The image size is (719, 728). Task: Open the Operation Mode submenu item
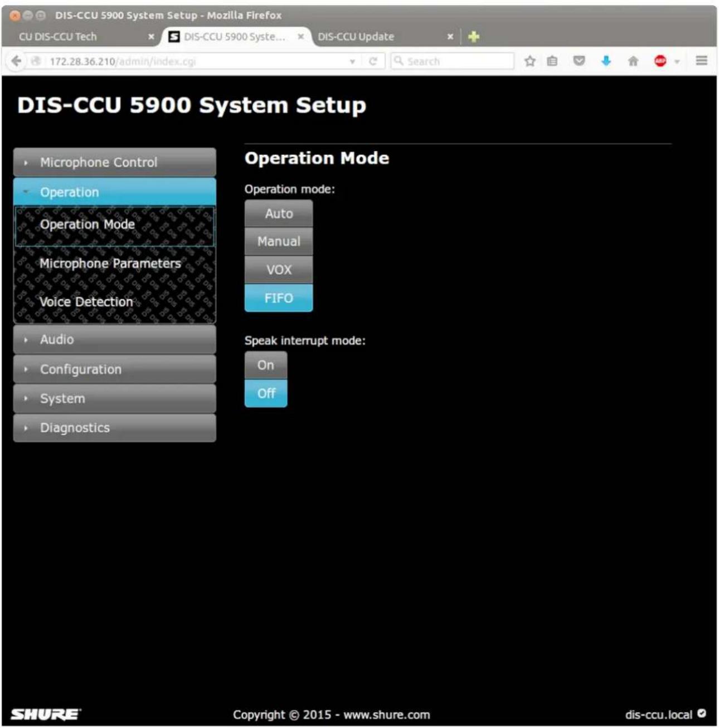click(115, 225)
